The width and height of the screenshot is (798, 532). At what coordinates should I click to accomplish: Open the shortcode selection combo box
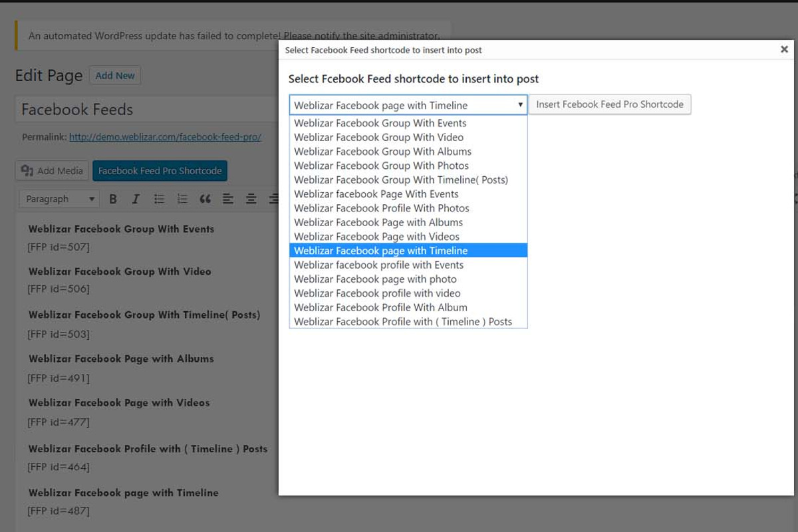pyautogui.click(x=408, y=105)
